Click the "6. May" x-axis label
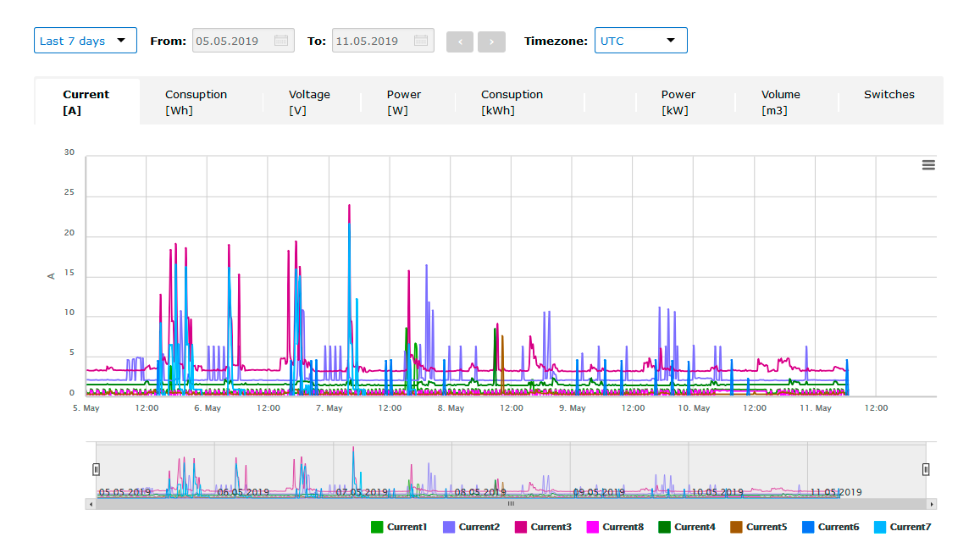980x548 pixels. [208, 408]
